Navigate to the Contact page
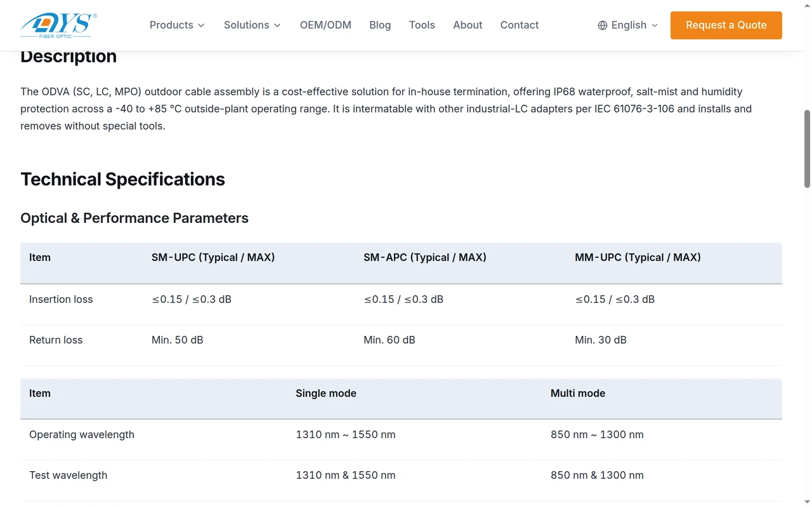 520,25
